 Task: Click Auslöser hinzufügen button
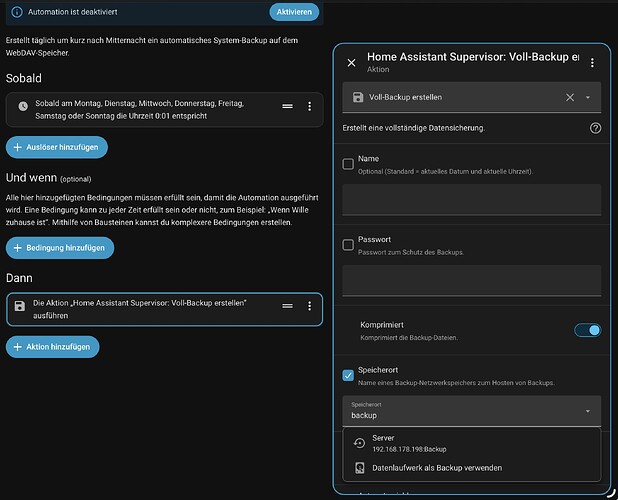[57, 147]
